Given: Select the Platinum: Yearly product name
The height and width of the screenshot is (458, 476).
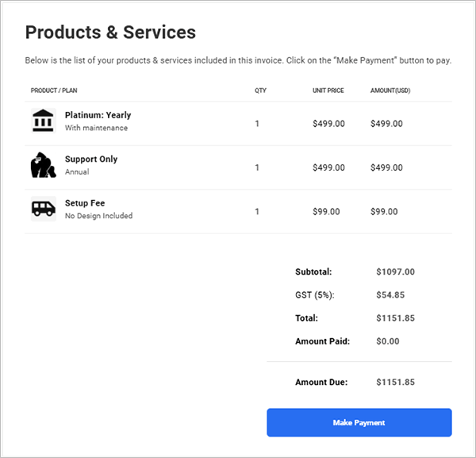Looking at the screenshot, I should point(98,115).
